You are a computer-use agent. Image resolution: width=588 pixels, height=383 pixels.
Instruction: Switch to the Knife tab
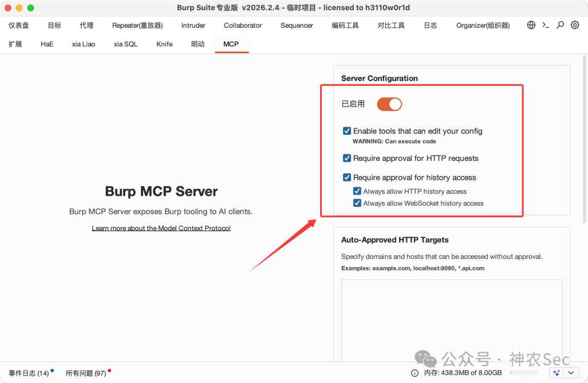(164, 44)
